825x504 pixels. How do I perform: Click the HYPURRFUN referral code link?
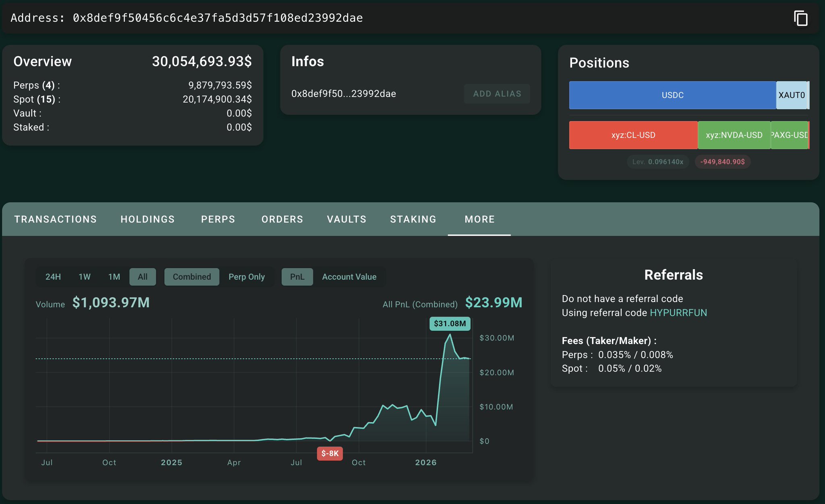click(678, 313)
